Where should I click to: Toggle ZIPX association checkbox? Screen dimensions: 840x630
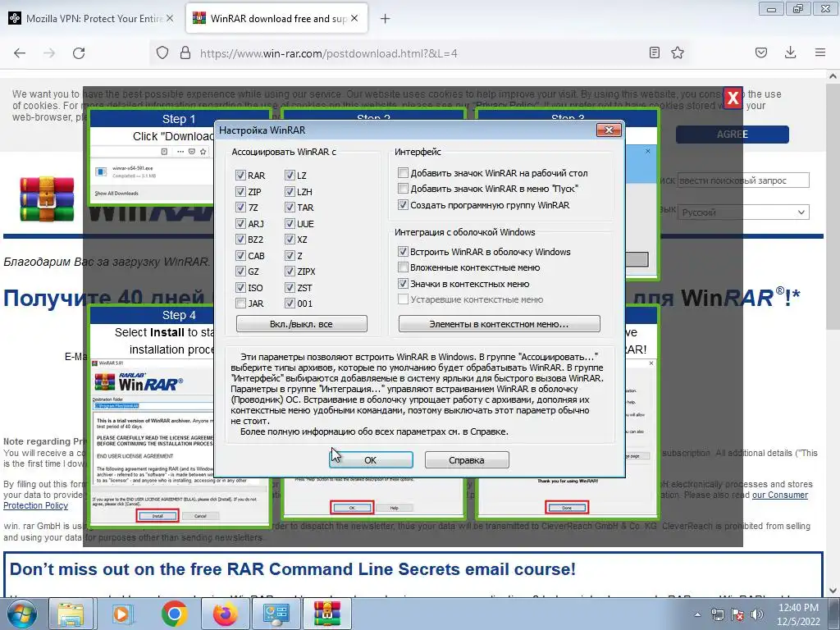(x=290, y=272)
